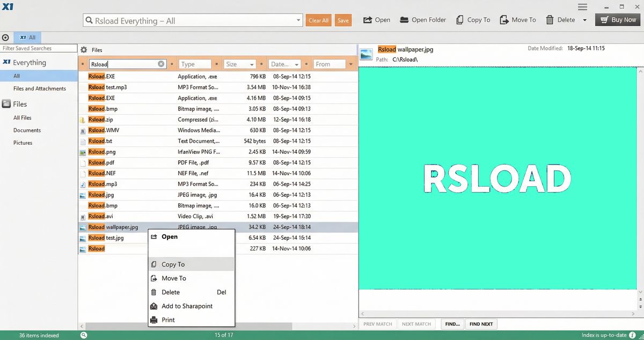Choose Add to Sharepoint menu entry
Image resolution: width=644 pixels, height=340 pixels.
pyautogui.click(x=187, y=306)
